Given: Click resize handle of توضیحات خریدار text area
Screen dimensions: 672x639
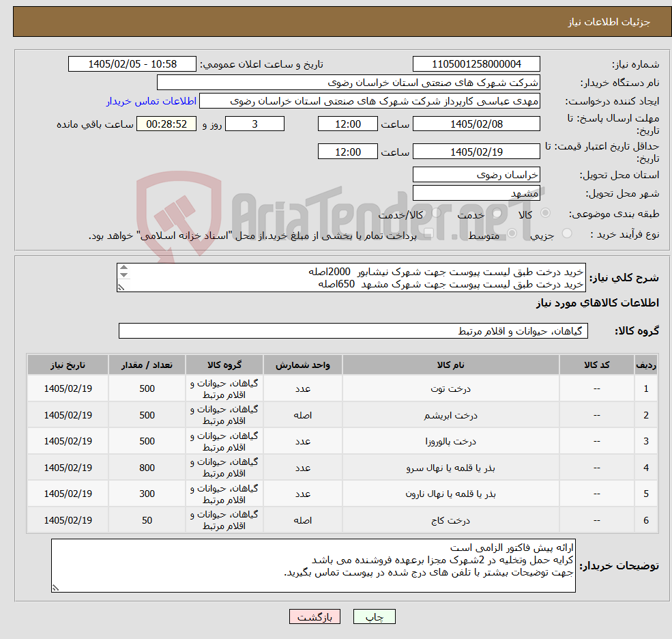Looking at the screenshot, I should [x=55, y=588].
